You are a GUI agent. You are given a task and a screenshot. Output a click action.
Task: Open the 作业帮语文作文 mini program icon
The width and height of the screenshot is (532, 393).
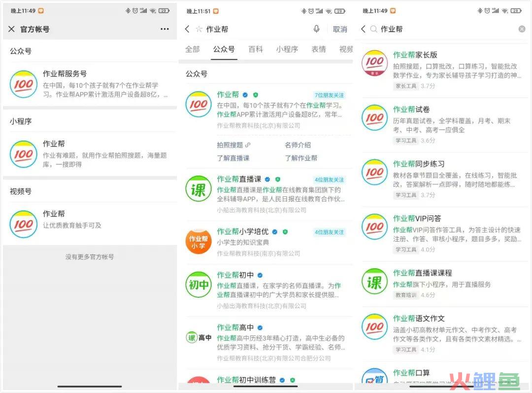(x=374, y=327)
